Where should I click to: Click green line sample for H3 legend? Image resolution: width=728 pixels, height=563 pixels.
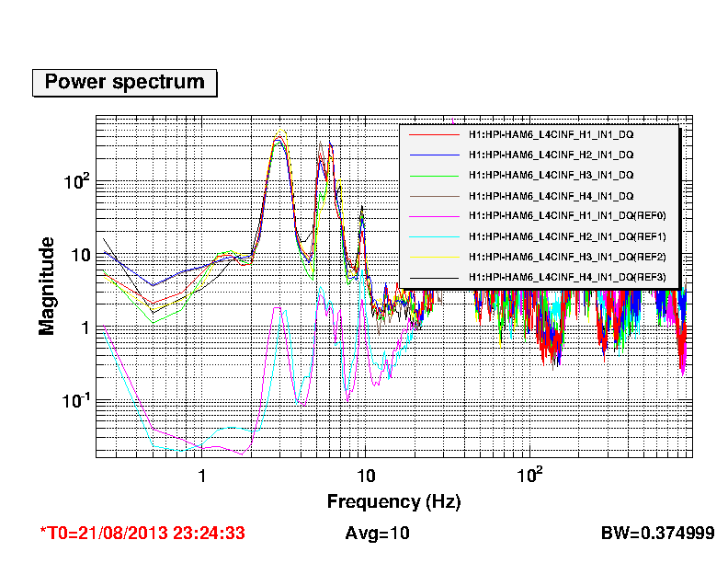[x=434, y=176]
